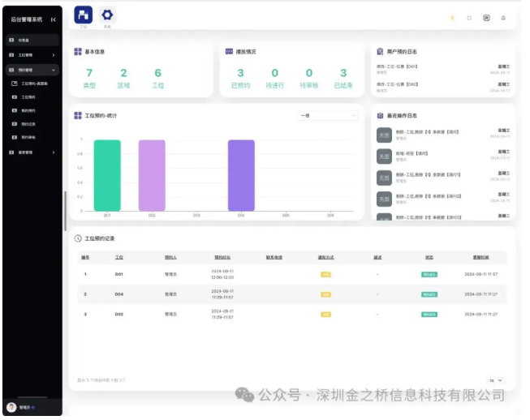Click the rounded square icon beside the bell
Screen dimensions: 530x420
coord(486,18)
